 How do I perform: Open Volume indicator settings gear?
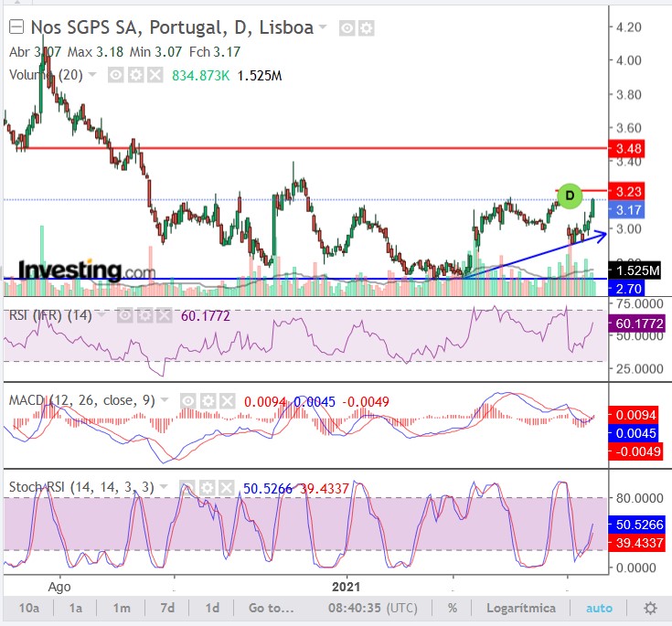(x=136, y=76)
